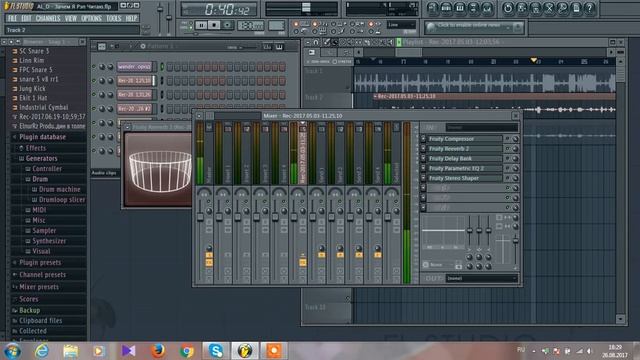Pause playback with the transport pause button
Viewport: 640px width, 360px height.
click(x=201, y=25)
